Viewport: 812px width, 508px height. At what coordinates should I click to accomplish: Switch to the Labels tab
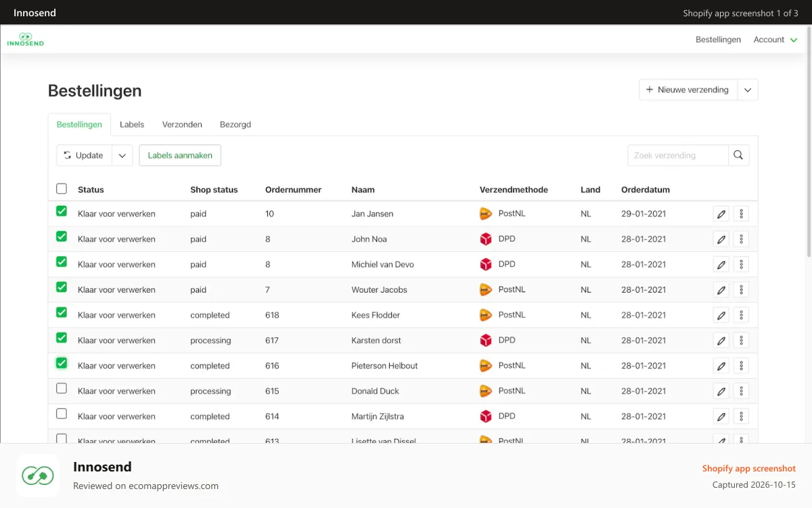tap(132, 125)
